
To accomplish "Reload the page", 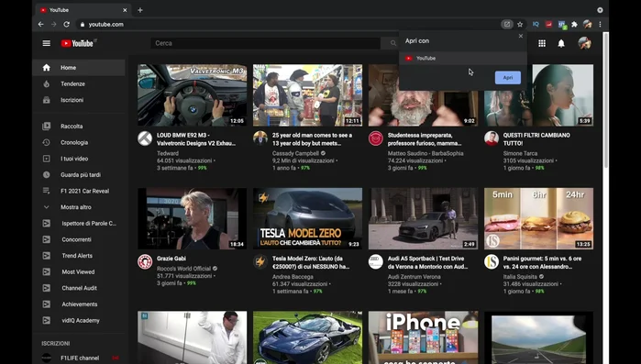I will 66,25.
